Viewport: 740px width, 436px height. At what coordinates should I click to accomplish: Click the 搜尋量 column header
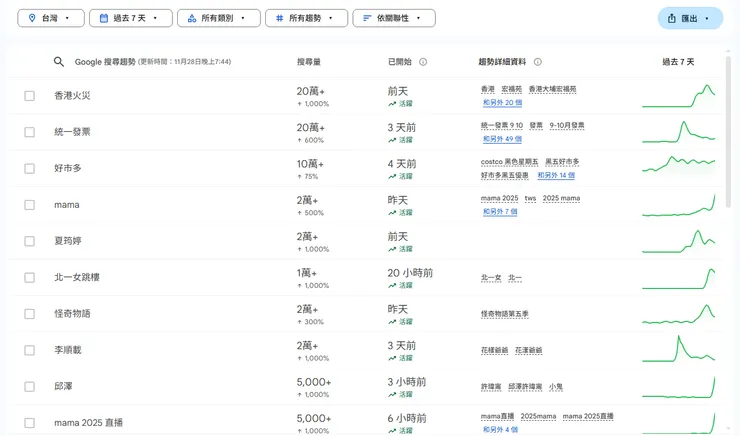(x=309, y=62)
